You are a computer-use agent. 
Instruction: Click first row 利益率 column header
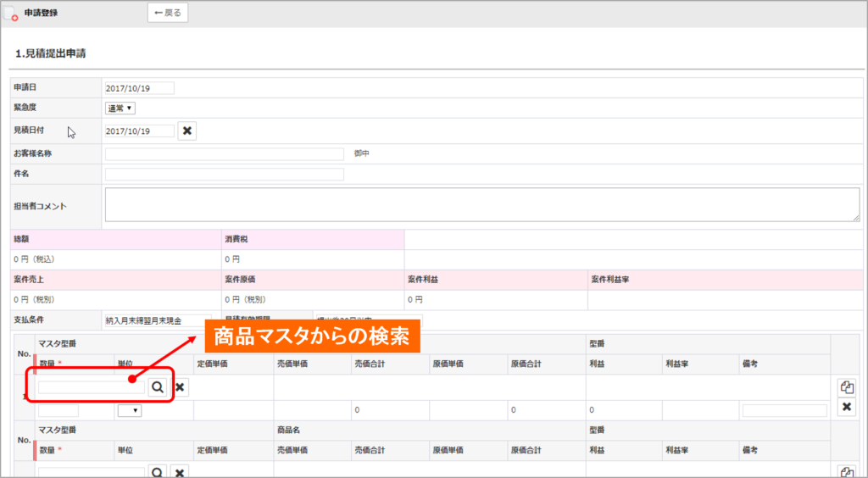pos(701,364)
